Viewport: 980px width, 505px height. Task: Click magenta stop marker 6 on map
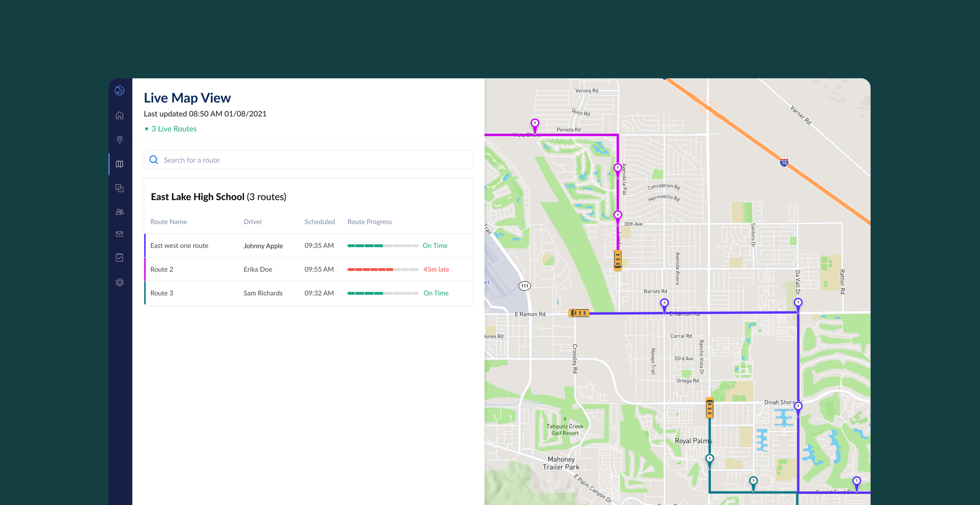(x=617, y=215)
